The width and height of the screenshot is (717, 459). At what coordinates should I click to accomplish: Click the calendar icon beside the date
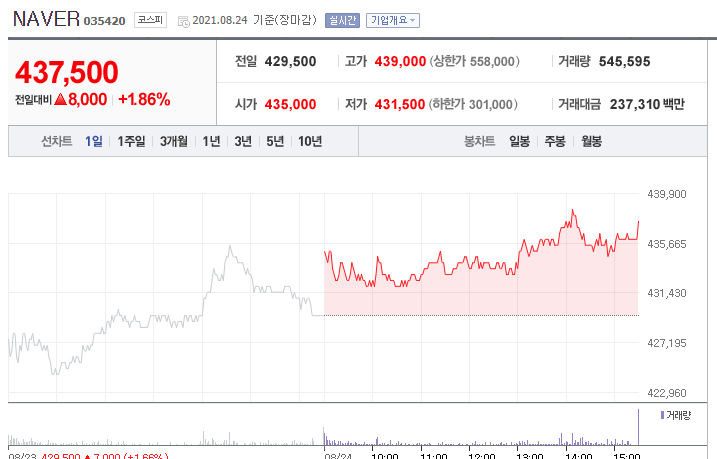tap(183, 21)
